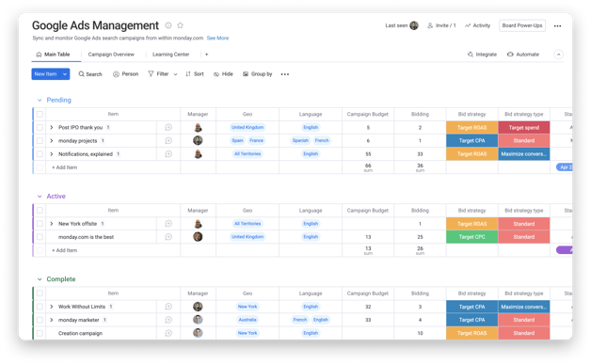Change the green Target CPC status cell
Screen dimensions: 591x364
471,237
